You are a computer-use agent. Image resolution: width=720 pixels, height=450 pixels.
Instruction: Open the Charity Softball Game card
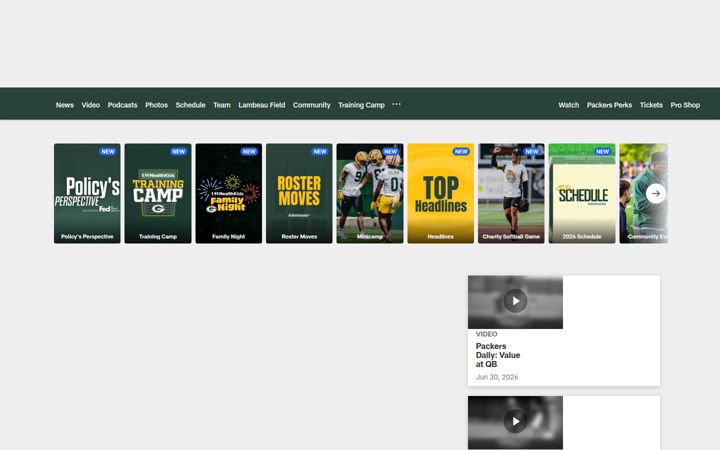pos(511,193)
